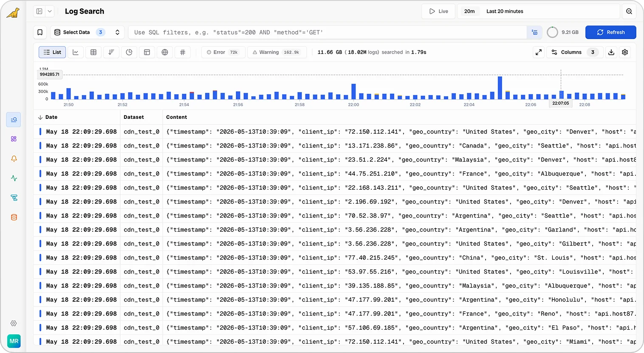This screenshot has width=644, height=353.
Task: Click the tall histogram bar after 22:04
Action: click(x=500, y=88)
